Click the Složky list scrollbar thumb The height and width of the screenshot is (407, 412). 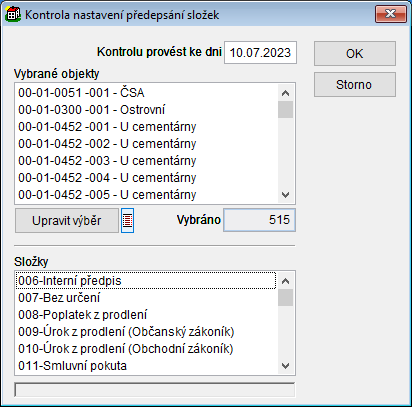pyautogui.click(x=285, y=297)
